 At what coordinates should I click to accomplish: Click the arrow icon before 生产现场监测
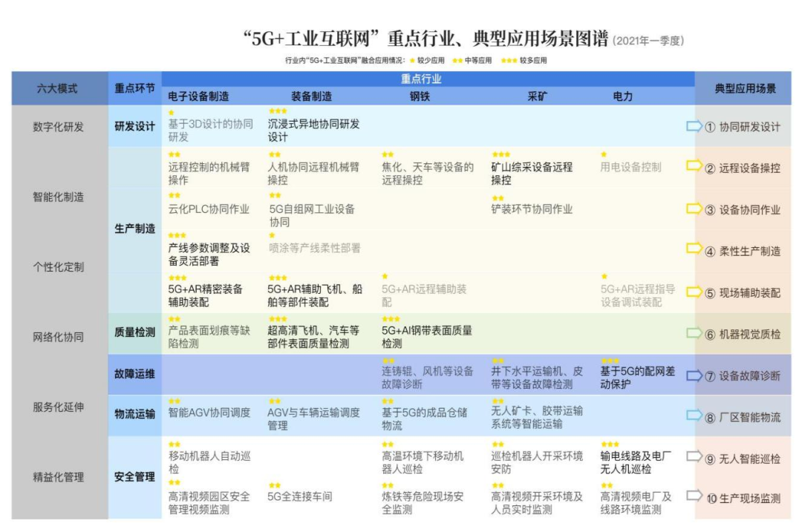point(694,496)
